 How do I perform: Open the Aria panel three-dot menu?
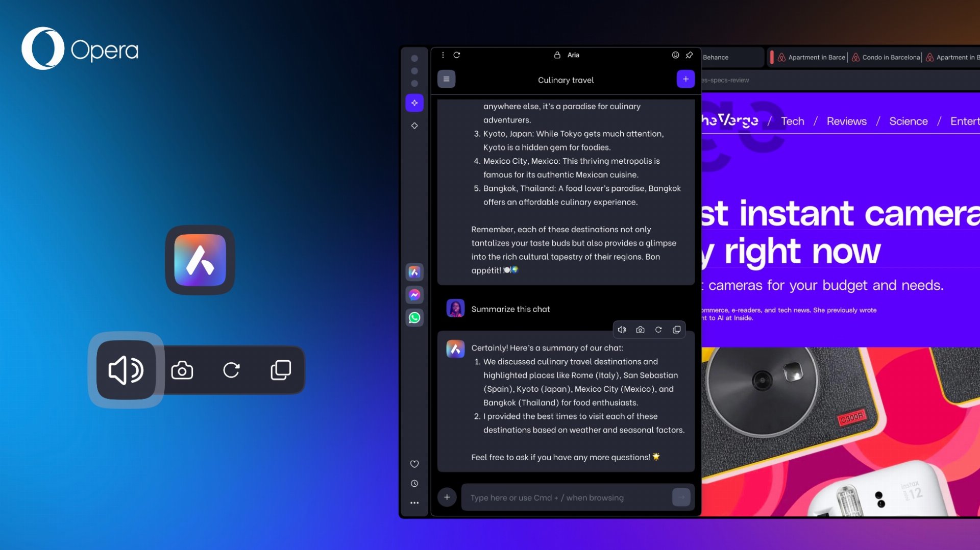click(443, 55)
